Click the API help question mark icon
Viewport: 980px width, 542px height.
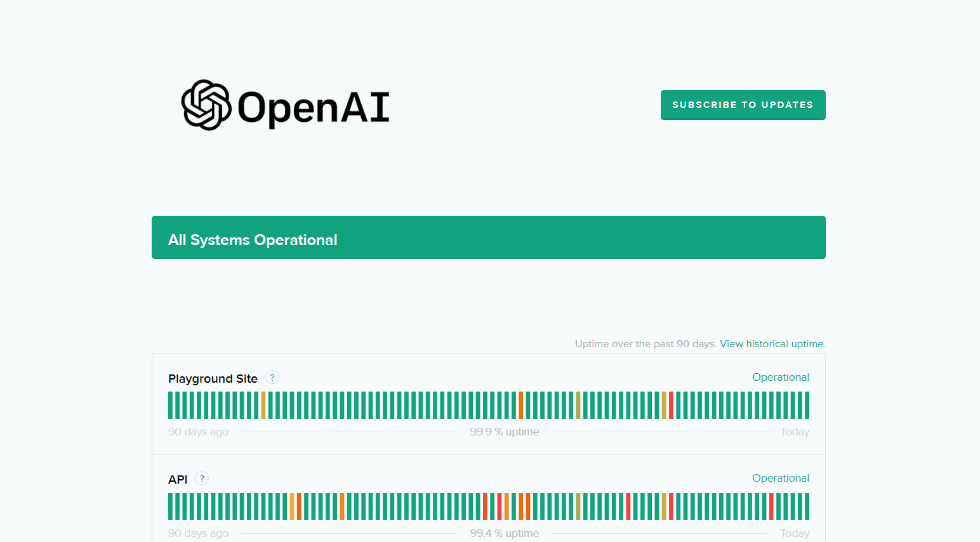[202, 479]
